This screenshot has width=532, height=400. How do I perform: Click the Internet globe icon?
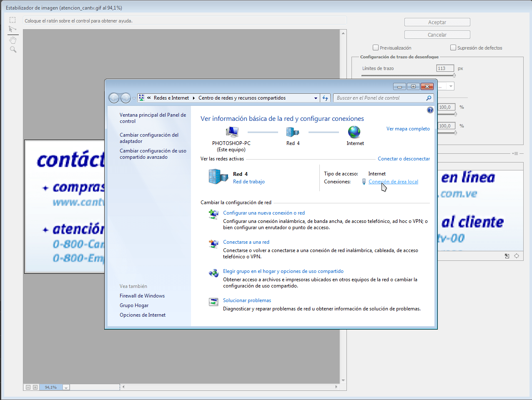pyautogui.click(x=354, y=132)
